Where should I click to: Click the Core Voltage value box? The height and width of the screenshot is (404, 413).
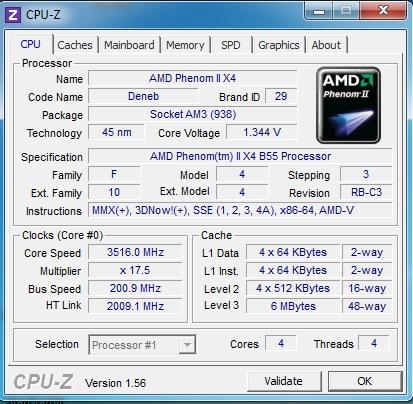point(262,132)
